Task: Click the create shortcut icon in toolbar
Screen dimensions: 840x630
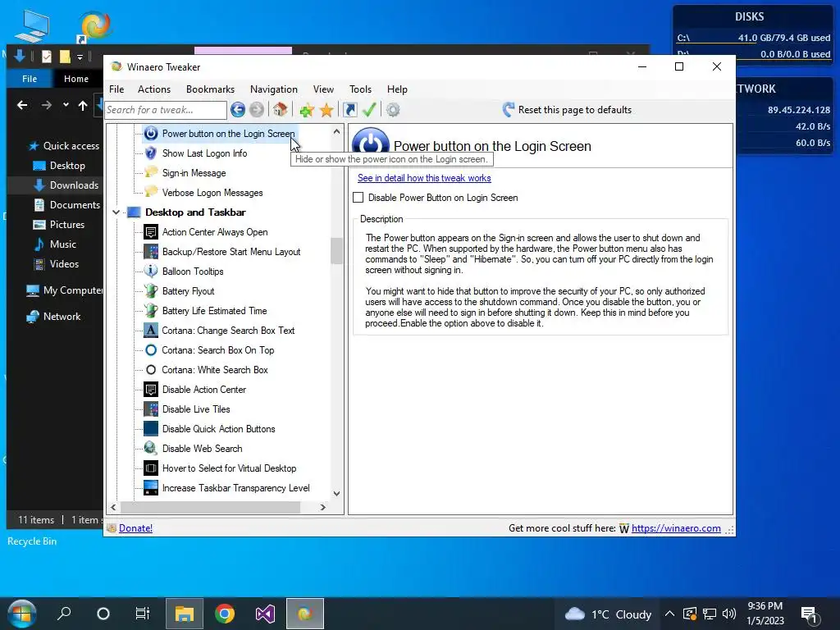Action: tap(350, 111)
